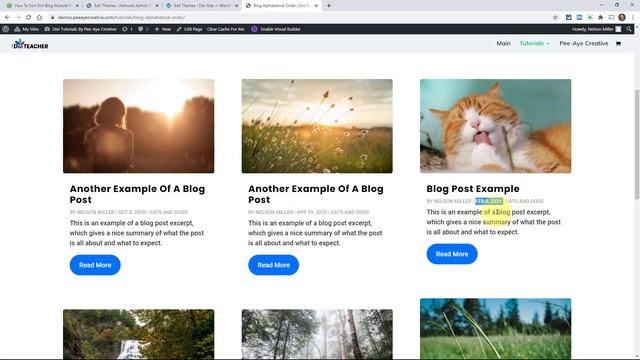This screenshot has height=360, width=640.
Task: Click the first extension icon after the star
Action: coord(569,18)
